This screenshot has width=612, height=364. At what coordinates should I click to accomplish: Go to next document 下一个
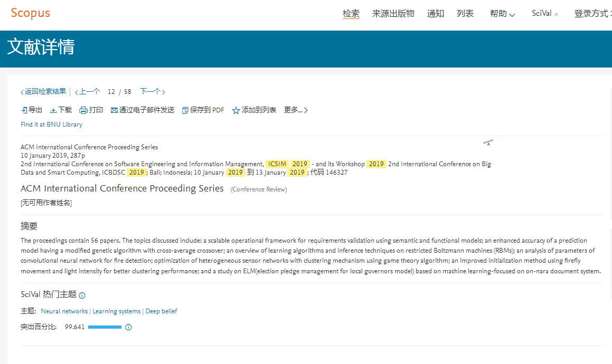click(153, 92)
